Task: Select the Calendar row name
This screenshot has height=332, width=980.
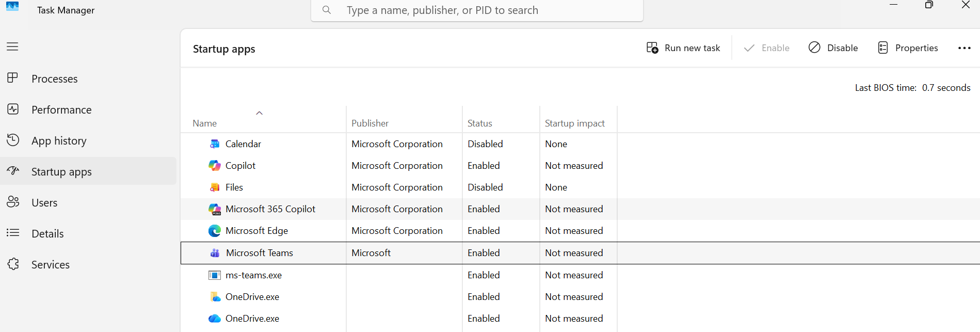Action: 243,144
